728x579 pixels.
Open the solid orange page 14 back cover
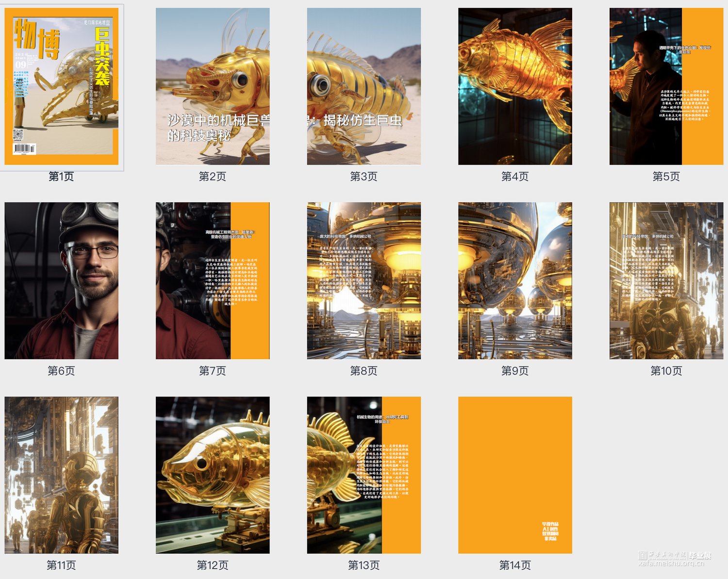tap(515, 475)
